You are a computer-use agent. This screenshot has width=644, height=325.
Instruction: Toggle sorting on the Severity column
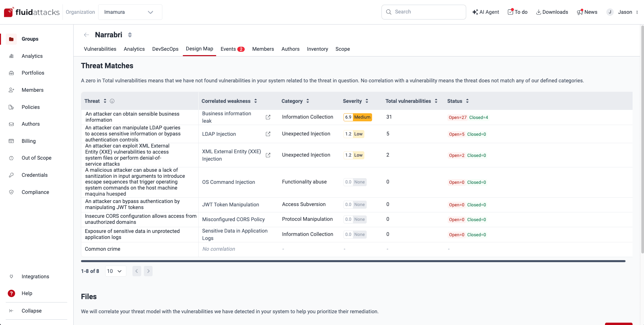367,101
